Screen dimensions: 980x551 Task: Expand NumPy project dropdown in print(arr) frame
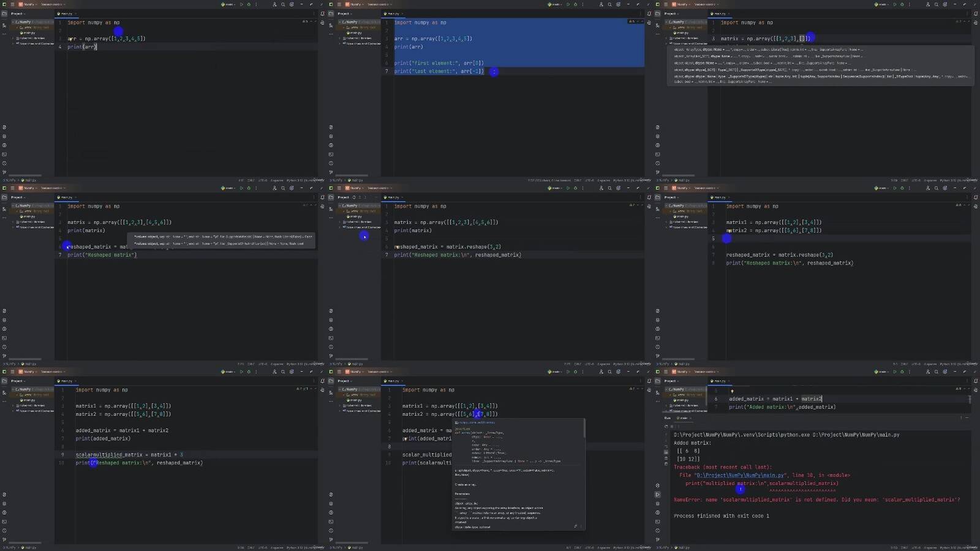pyautogui.click(x=28, y=4)
